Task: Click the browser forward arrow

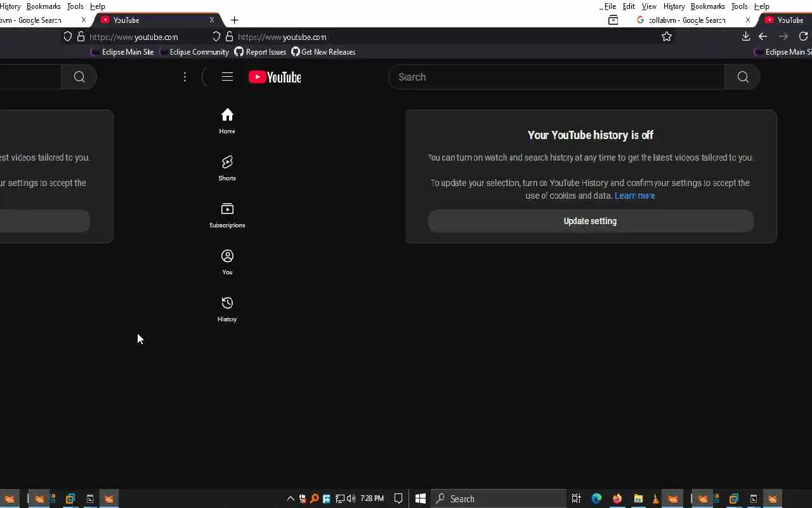Action: [783, 37]
